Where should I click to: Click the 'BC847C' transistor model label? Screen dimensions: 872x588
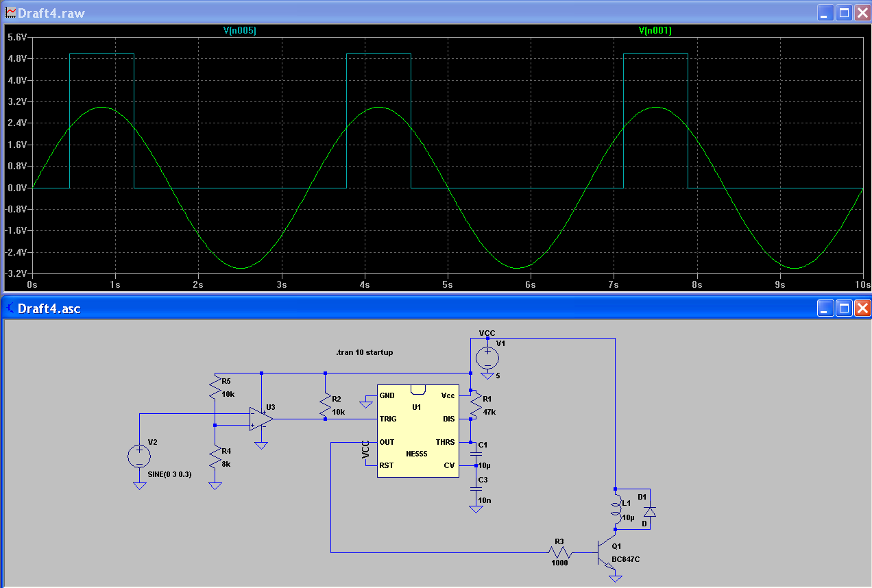[x=626, y=559]
